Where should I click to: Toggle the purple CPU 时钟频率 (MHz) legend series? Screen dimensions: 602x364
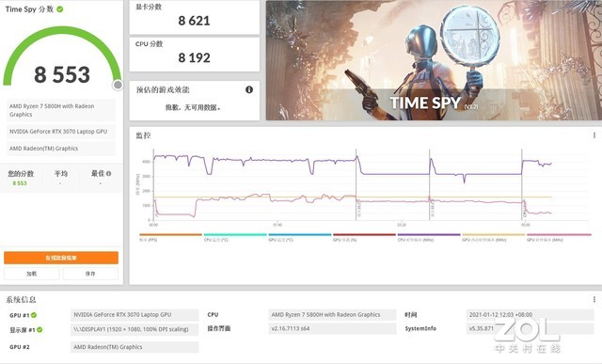(x=429, y=237)
